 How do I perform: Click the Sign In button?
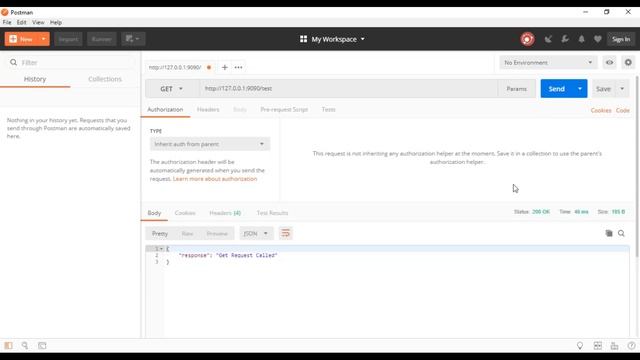[621, 39]
